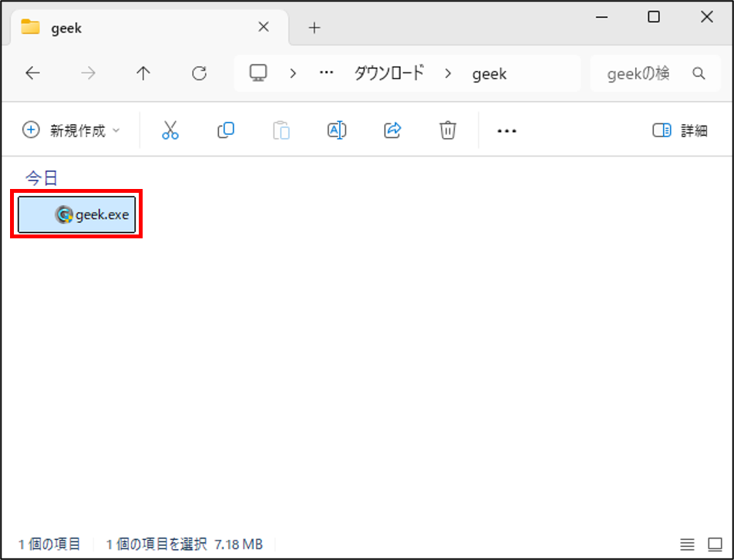
Task: Navigate up one folder level
Action: point(143,73)
